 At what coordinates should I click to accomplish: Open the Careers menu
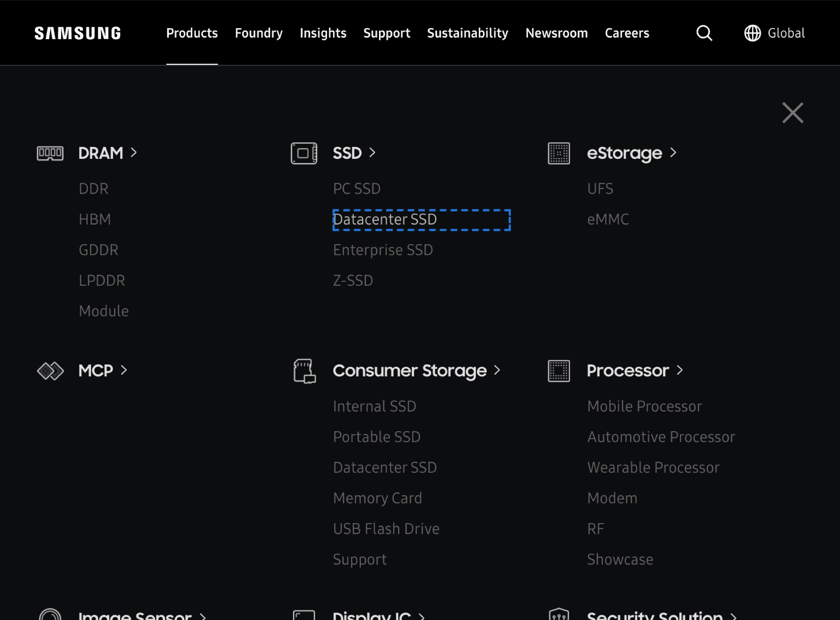(x=627, y=33)
